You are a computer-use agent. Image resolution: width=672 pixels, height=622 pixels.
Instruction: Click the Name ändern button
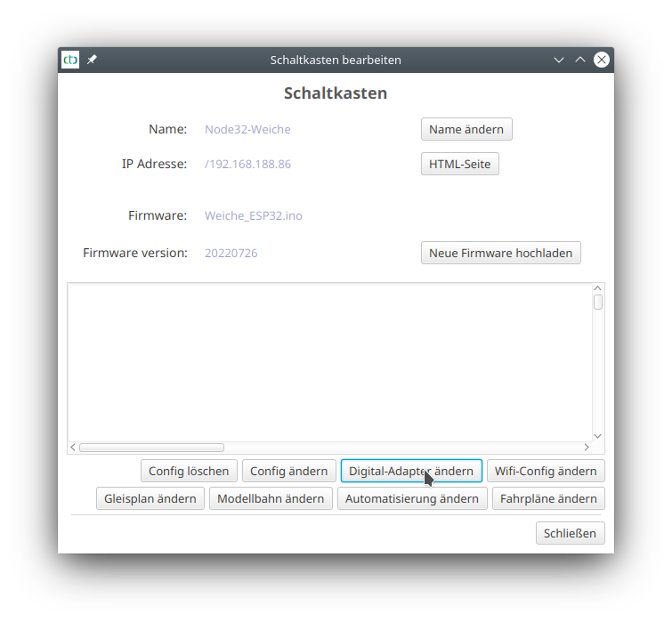pyautogui.click(x=466, y=129)
